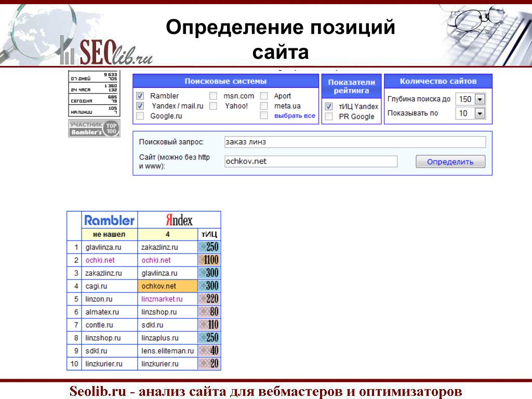Click the 250 тИЦ badge for linzaplus.ru
Image resolution: width=532 pixels, height=399 pixels.
(209, 337)
